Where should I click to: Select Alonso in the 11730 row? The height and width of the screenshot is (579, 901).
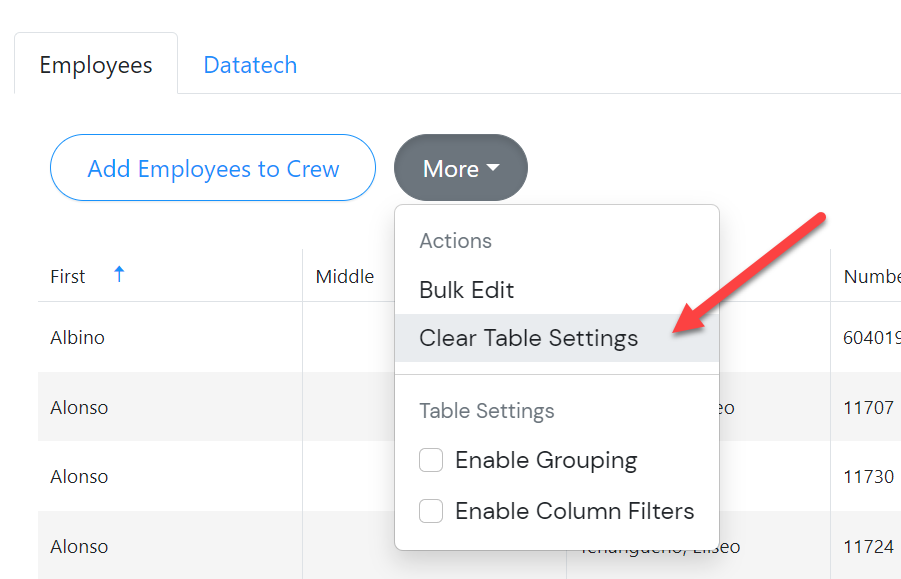coord(79,477)
